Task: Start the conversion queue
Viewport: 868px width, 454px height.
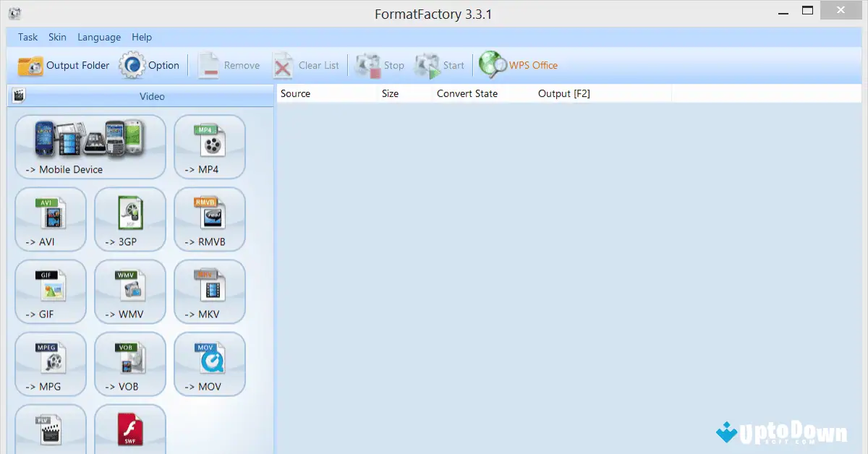Action: click(440, 65)
